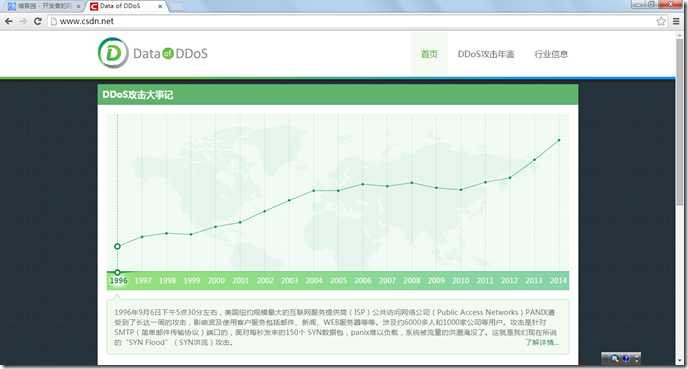Screen dimensions: 688x369
Task: Select year 1998 on the timeline
Action: [168, 281]
